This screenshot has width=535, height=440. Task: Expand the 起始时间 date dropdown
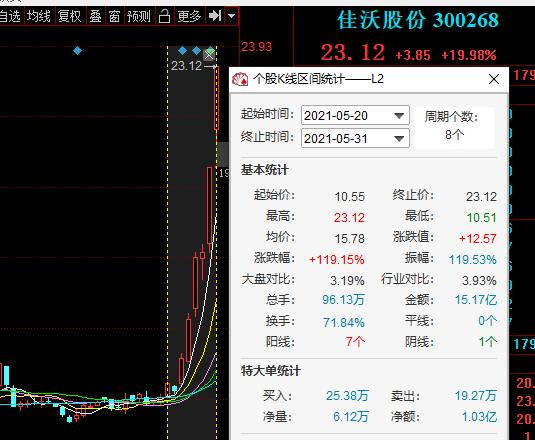[x=399, y=116]
